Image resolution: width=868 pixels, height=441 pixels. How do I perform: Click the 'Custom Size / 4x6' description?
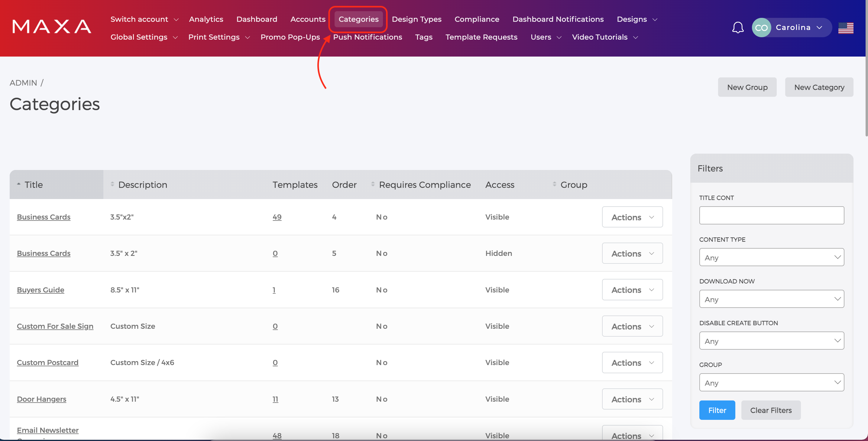point(142,362)
